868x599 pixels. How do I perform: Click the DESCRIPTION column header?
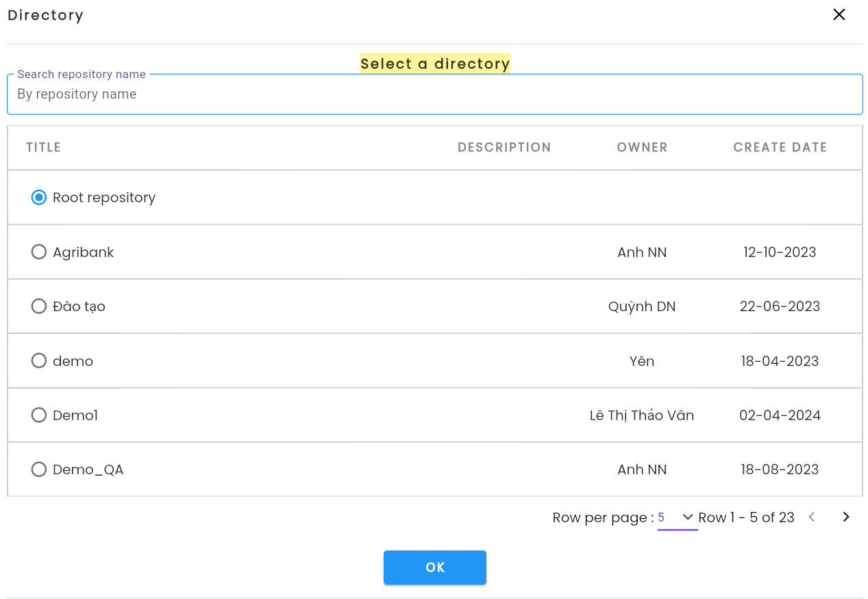click(x=504, y=147)
